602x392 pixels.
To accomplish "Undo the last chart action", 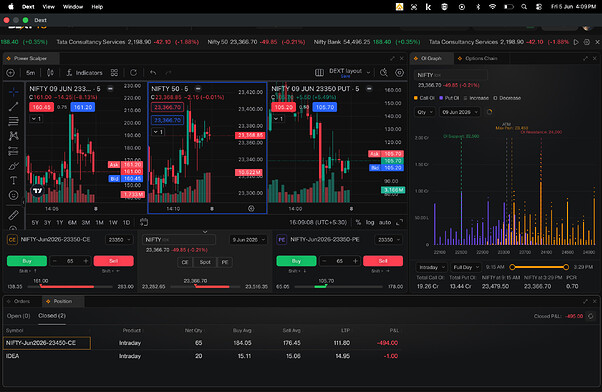I will point(153,73).
